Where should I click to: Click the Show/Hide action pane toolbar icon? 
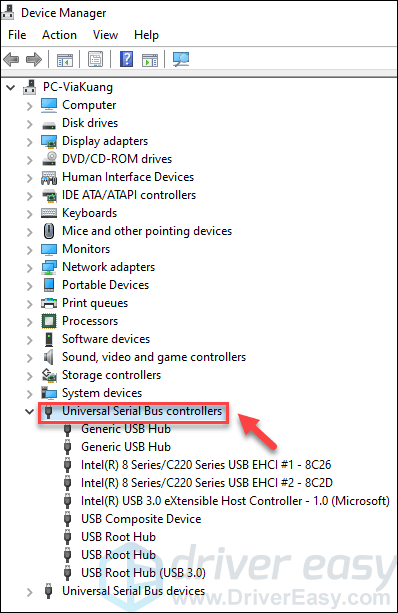pyautogui.click(x=150, y=60)
